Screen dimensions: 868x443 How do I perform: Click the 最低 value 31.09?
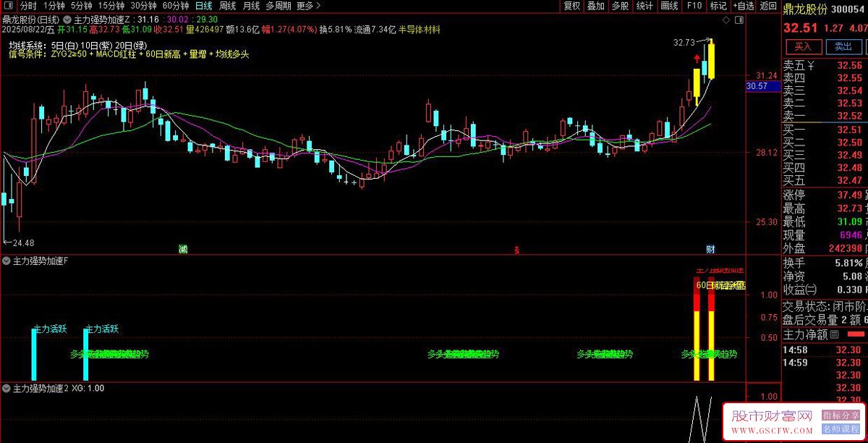[x=850, y=221]
